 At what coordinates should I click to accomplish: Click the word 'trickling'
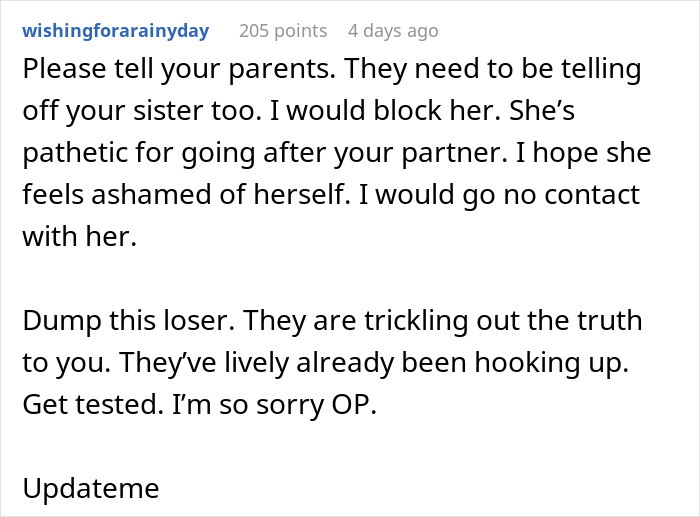[416, 321]
